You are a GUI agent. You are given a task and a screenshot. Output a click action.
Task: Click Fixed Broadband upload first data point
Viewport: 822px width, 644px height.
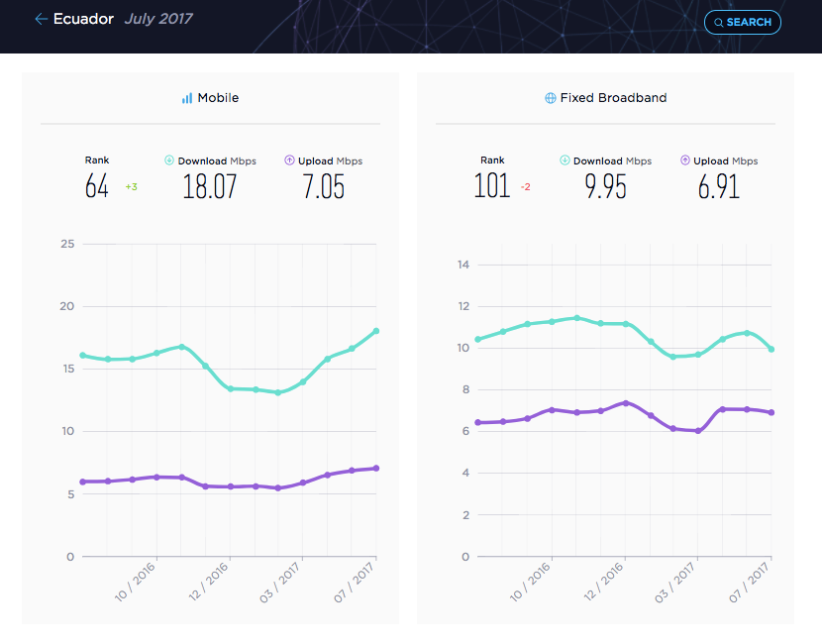tap(478, 423)
